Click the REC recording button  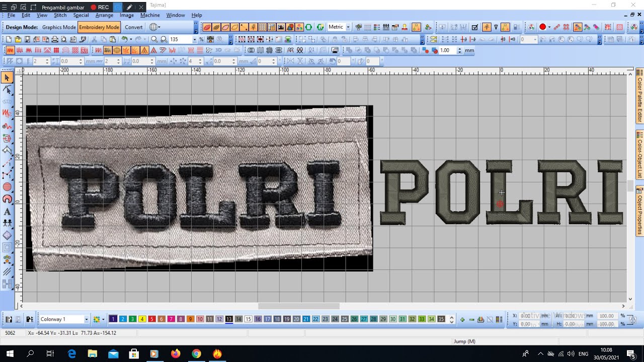click(x=100, y=7)
